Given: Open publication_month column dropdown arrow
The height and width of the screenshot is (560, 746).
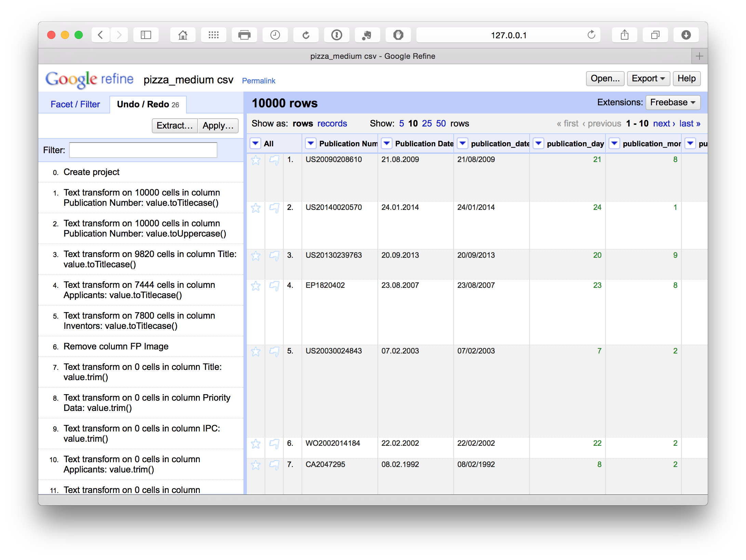Looking at the screenshot, I should [614, 144].
